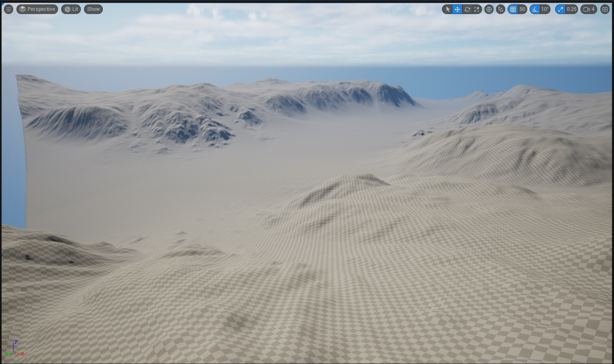Open grid snap size value 50

(x=522, y=9)
